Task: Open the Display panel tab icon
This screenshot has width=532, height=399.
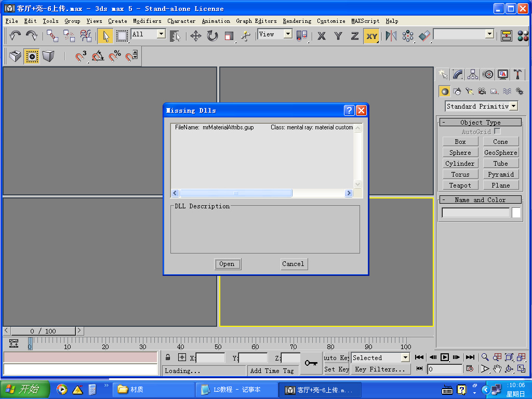Action: point(503,74)
